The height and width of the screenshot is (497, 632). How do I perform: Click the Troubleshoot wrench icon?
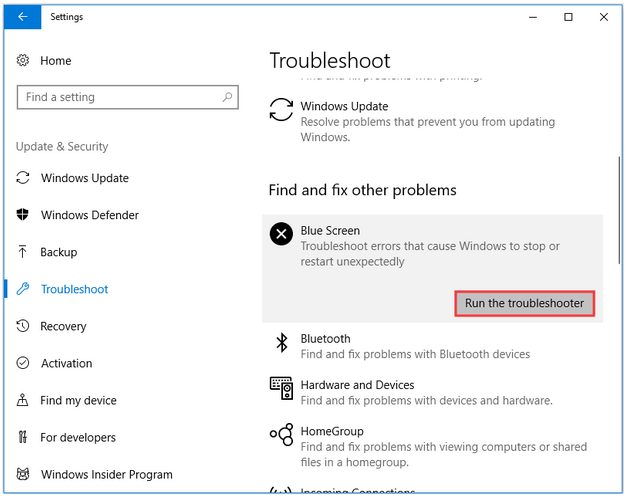[x=23, y=289]
